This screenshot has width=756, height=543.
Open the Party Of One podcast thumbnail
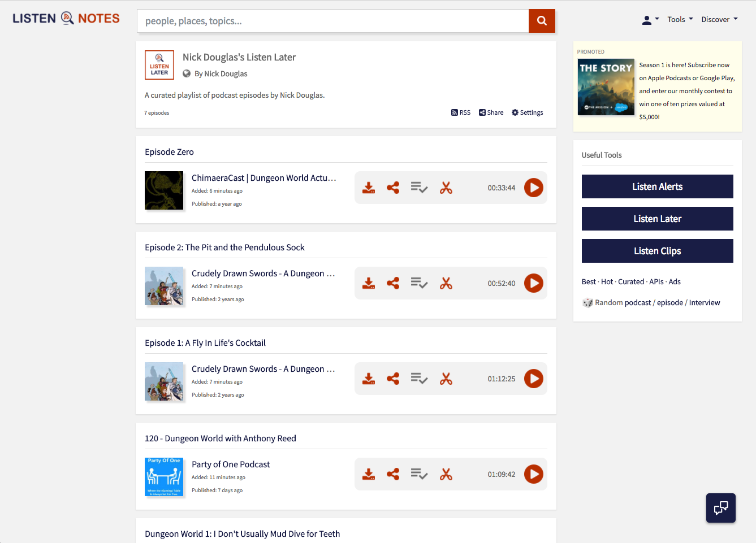click(164, 477)
